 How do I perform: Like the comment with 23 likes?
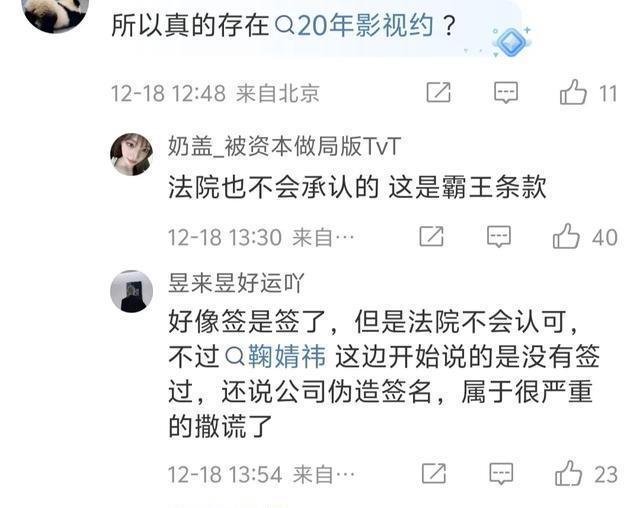568,473
